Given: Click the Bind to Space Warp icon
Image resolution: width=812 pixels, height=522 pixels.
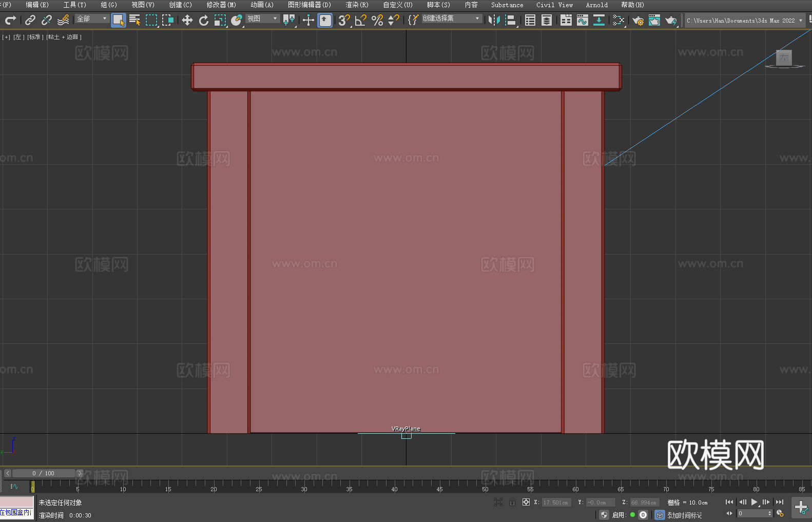Looking at the screenshot, I should (63, 20).
